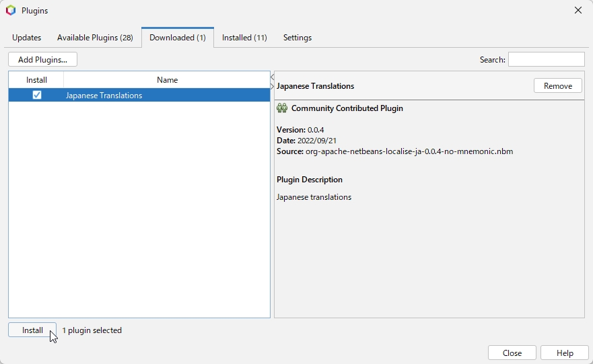Sort by the Name column header
593x364 pixels.
pyautogui.click(x=167, y=80)
